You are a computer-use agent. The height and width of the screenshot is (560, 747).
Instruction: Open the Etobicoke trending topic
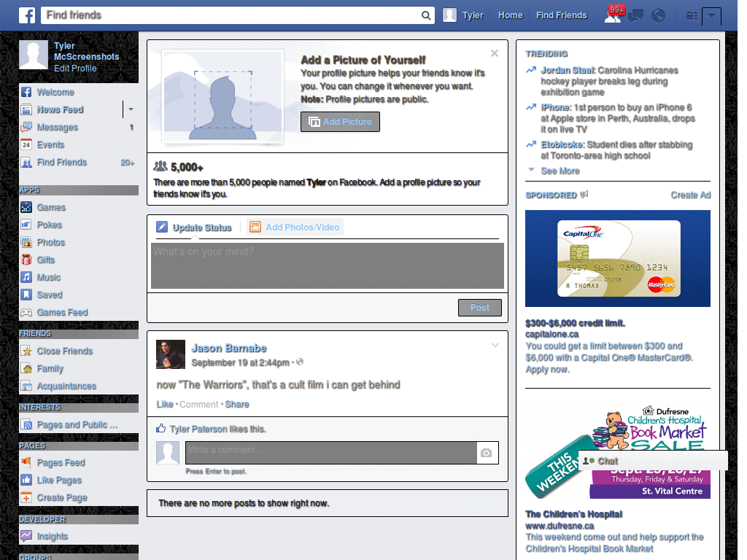click(x=562, y=145)
